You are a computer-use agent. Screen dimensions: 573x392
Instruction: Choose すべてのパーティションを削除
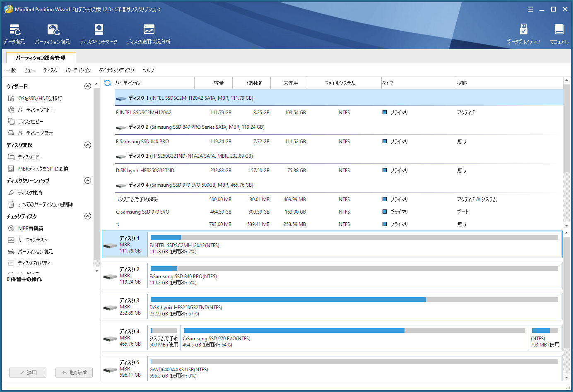click(x=41, y=204)
